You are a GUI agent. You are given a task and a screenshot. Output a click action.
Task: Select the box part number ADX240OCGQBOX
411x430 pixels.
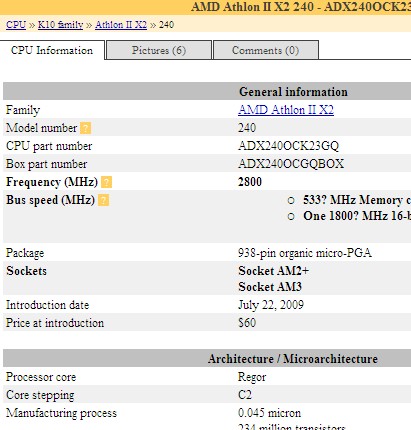coord(291,164)
